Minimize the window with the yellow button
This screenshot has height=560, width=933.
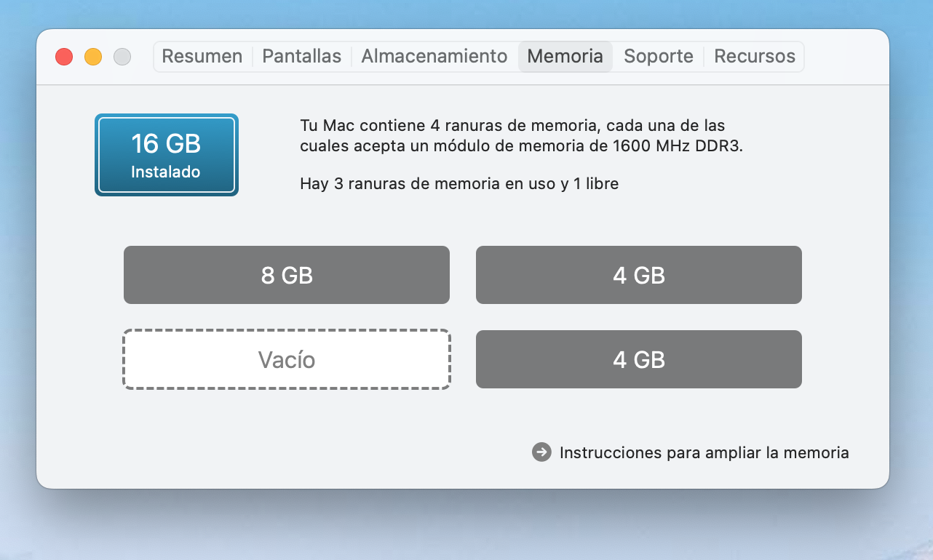pos(93,57)
